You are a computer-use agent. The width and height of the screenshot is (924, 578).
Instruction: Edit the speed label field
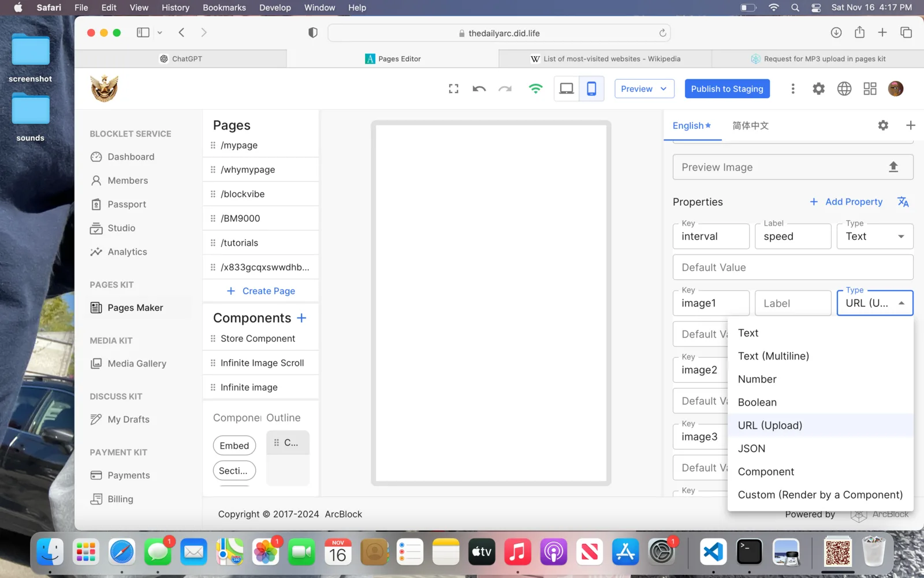click(793, 236)
